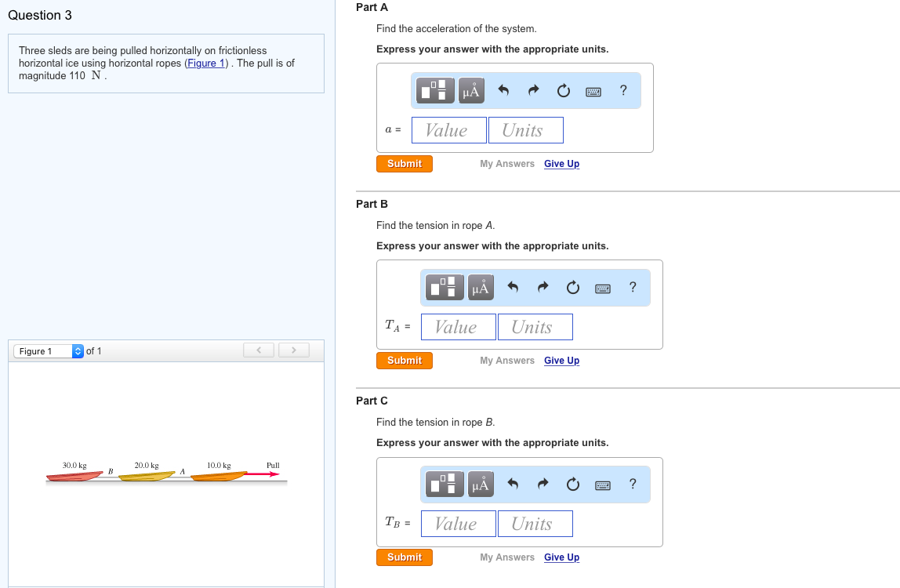900x588 pixels.
Task: Click the next figure arrow button
Action: point(293,350)
